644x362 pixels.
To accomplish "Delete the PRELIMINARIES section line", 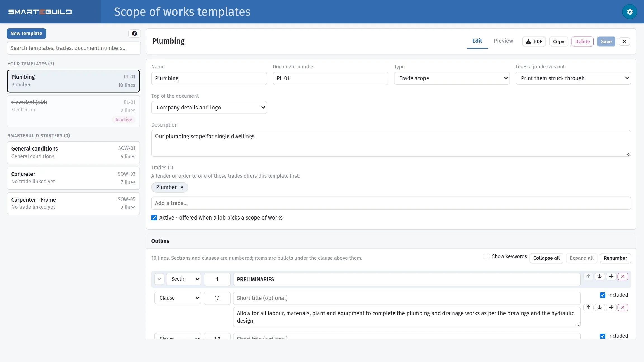I will tap(623, 276).
